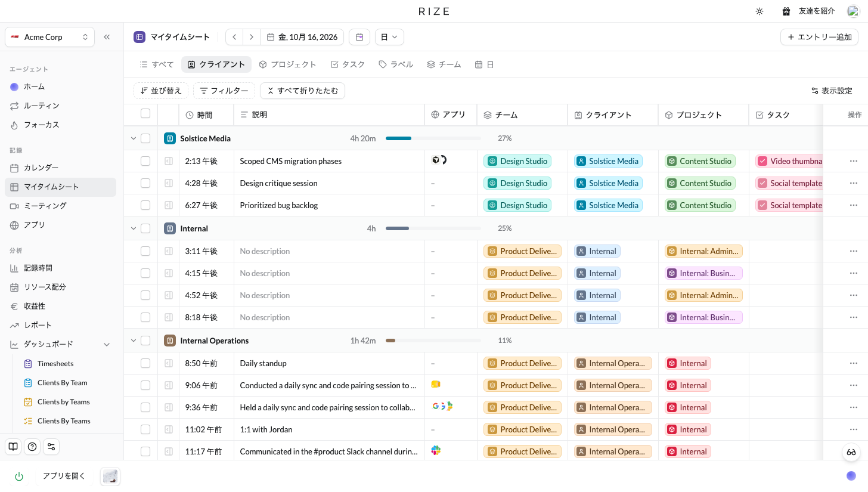Viewport: 868px width, 492px height.
Task: Switch to the タスク tab
Action: (347, 64)
